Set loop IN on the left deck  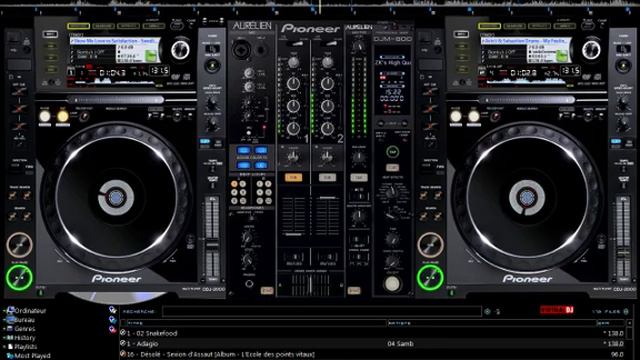[45, 116]
